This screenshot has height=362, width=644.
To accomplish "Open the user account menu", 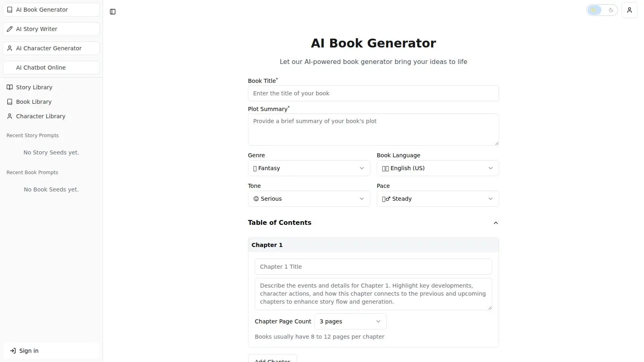I will pos(630,10).
